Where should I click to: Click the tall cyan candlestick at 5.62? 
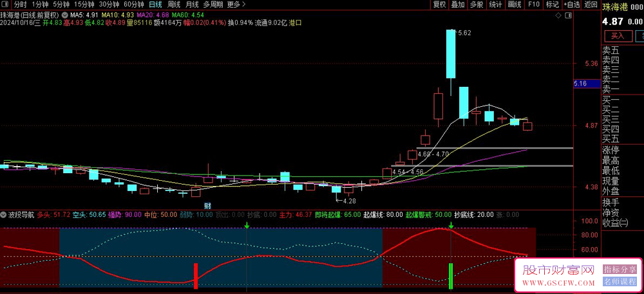[451, 53]
